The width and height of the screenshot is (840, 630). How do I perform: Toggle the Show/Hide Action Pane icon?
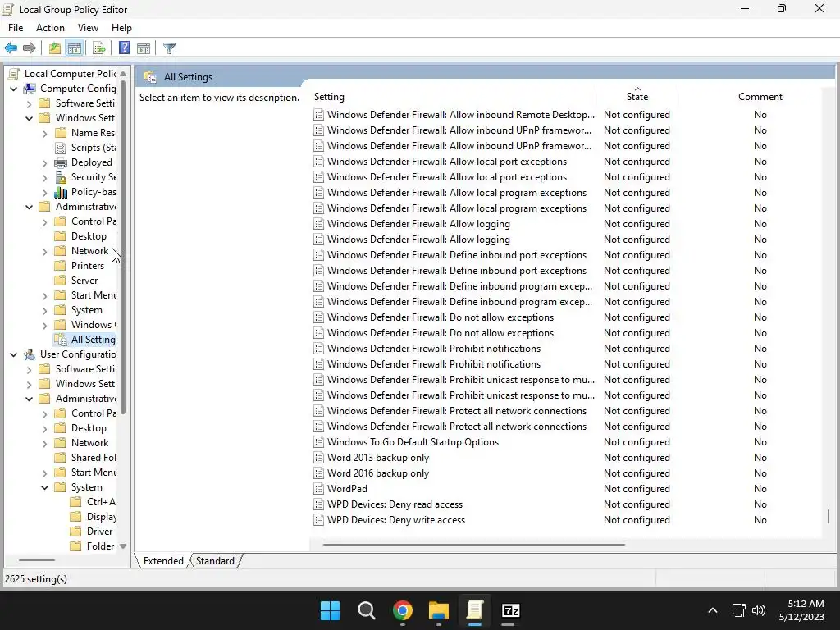pyautogui.click(x=144, y=48)
